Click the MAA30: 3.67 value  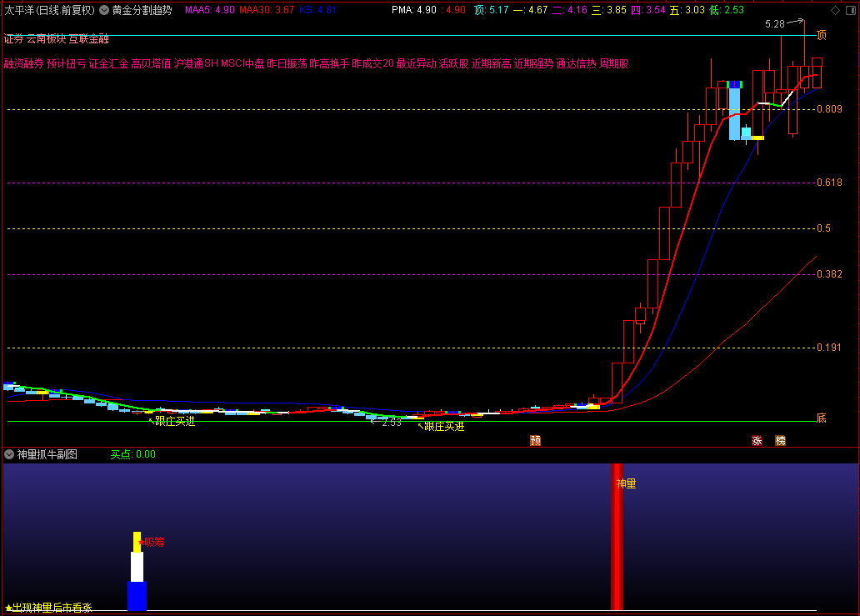(x=267, y=10)
